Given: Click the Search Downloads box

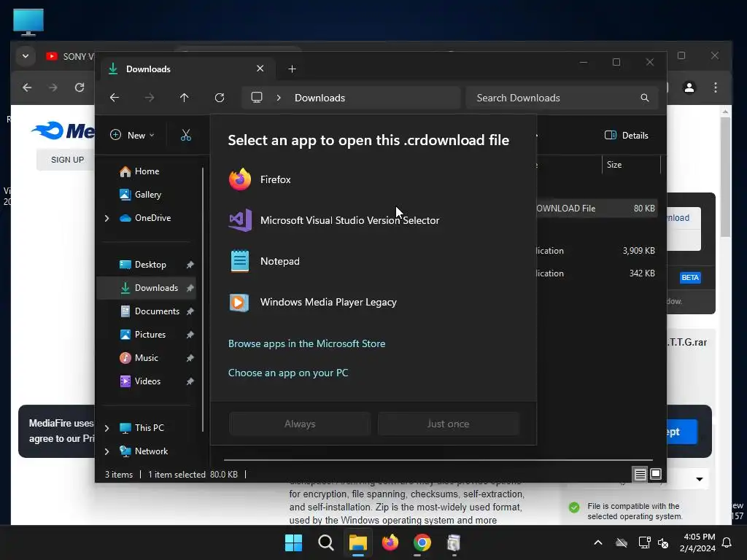Looking at the screenshot, I should (562, 98).
